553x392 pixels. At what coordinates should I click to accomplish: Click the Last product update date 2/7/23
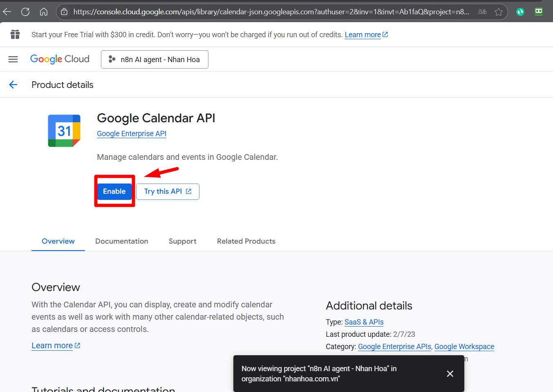tap(404, 334)
